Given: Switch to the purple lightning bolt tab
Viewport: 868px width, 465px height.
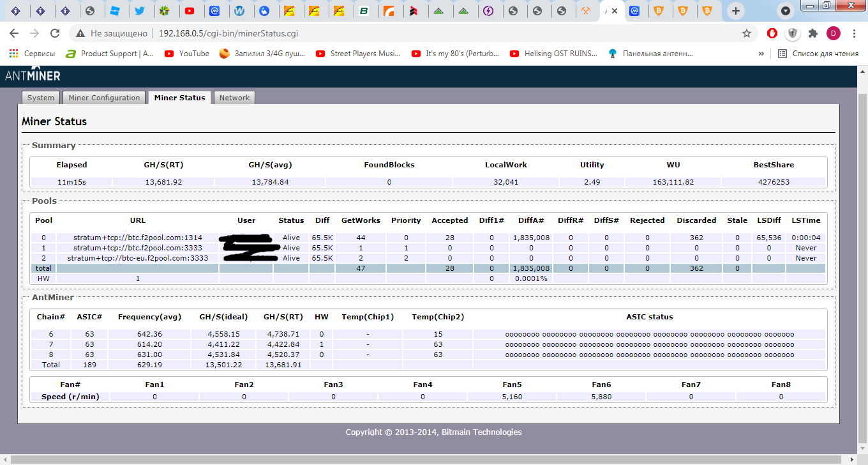Looking at the screenshot, I should click(488, 11).
